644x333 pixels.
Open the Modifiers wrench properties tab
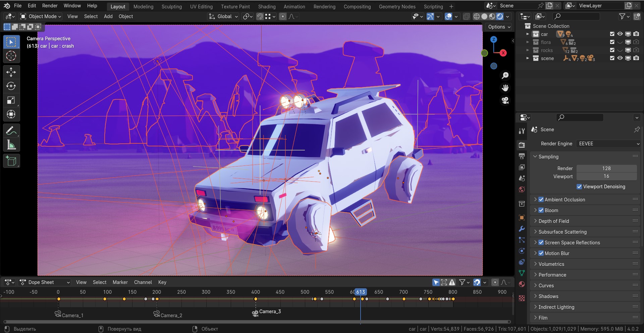(522, 229)
